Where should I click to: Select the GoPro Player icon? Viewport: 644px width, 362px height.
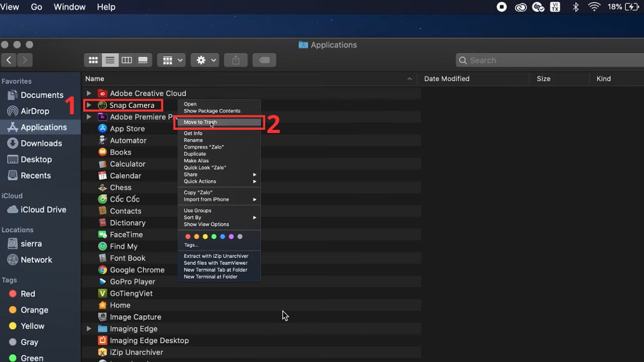coord(103,282)
